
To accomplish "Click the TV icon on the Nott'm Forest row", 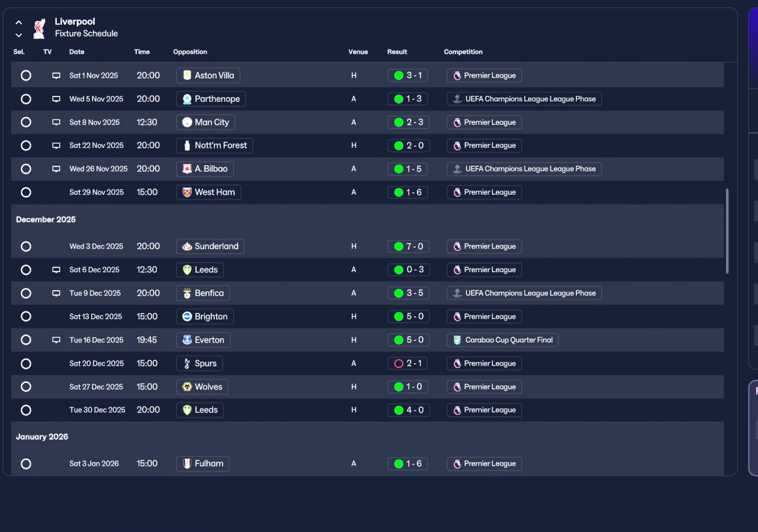I will (x=56, y=146).
